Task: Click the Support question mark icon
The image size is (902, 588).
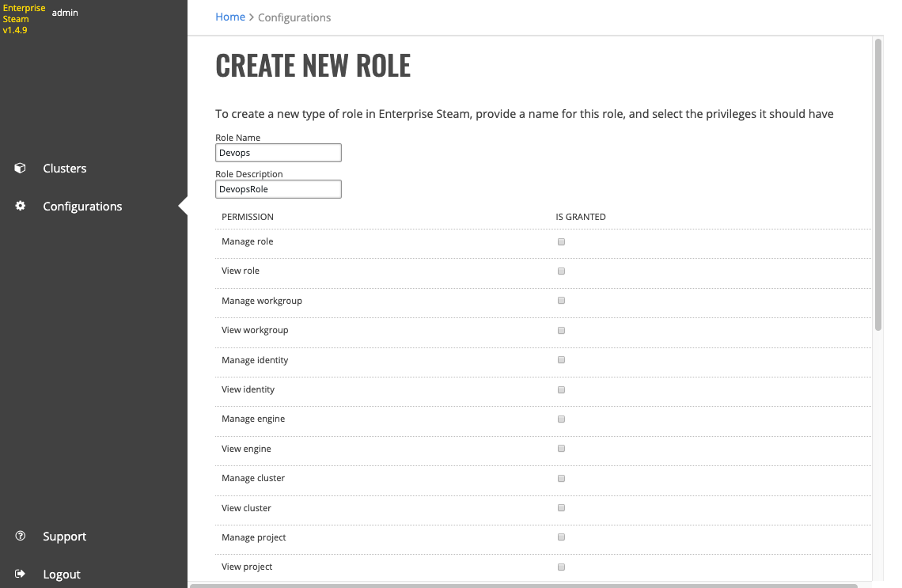Action: [20, 536]
